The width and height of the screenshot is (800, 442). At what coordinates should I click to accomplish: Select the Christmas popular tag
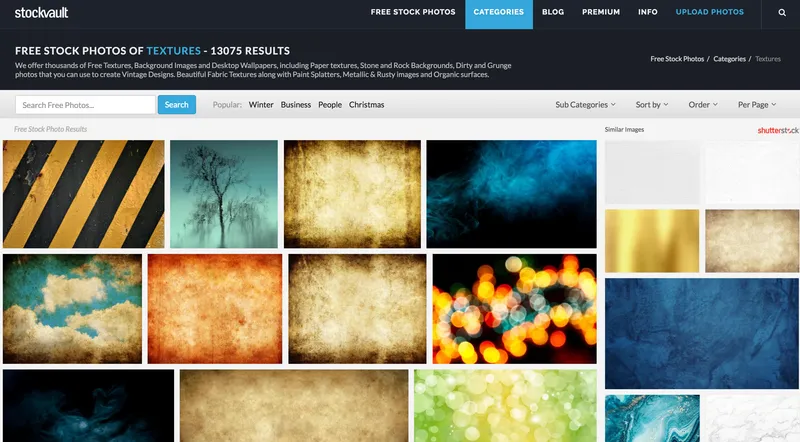coord(366,105)
